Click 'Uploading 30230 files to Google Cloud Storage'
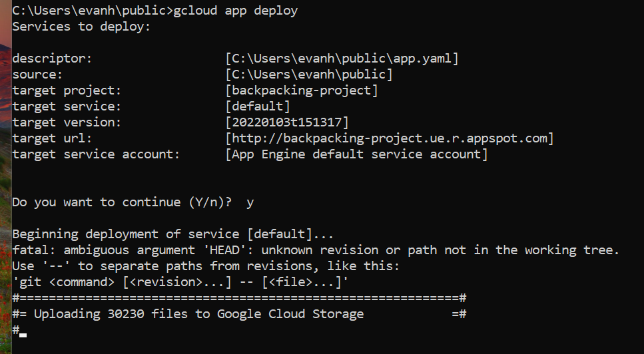 coord(198,314)
